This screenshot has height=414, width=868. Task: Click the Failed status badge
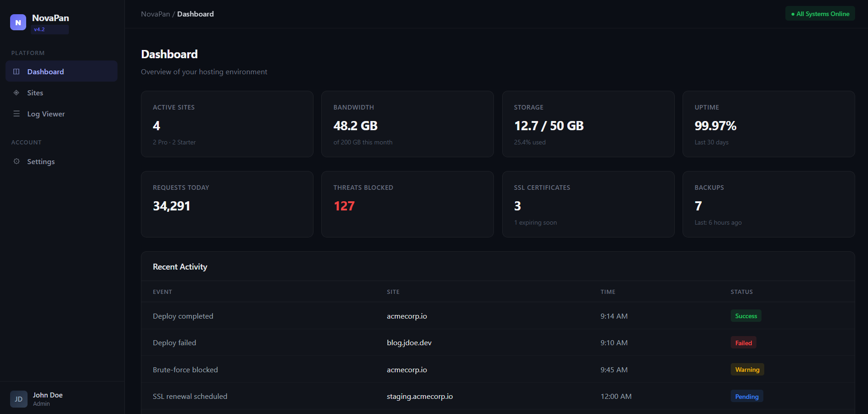(x=743, y=343)
